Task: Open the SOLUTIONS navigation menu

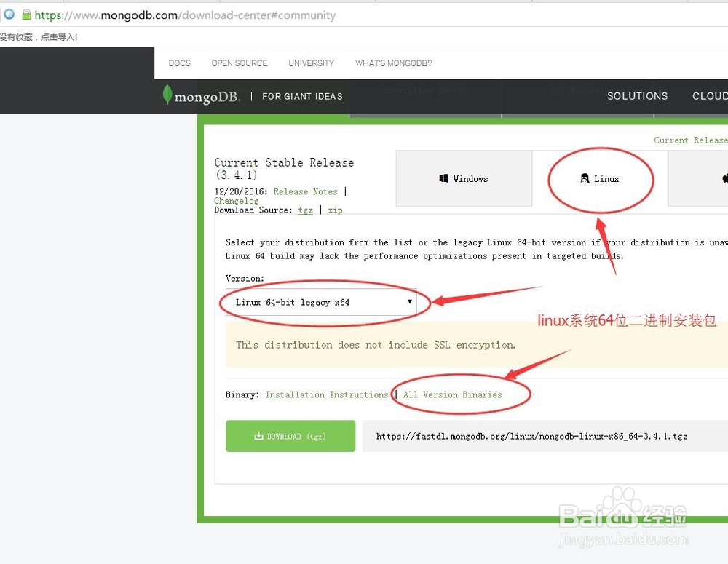Action: point(637,96)
